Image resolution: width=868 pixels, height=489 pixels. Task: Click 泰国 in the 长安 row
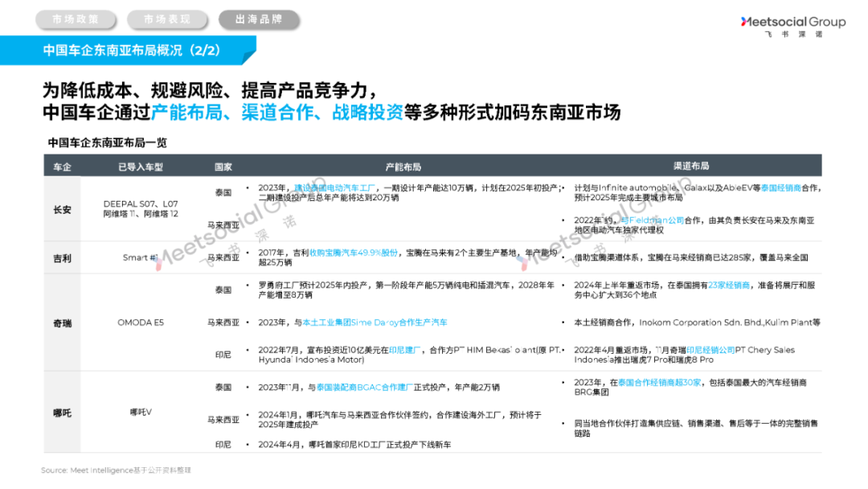pos(223,193)
